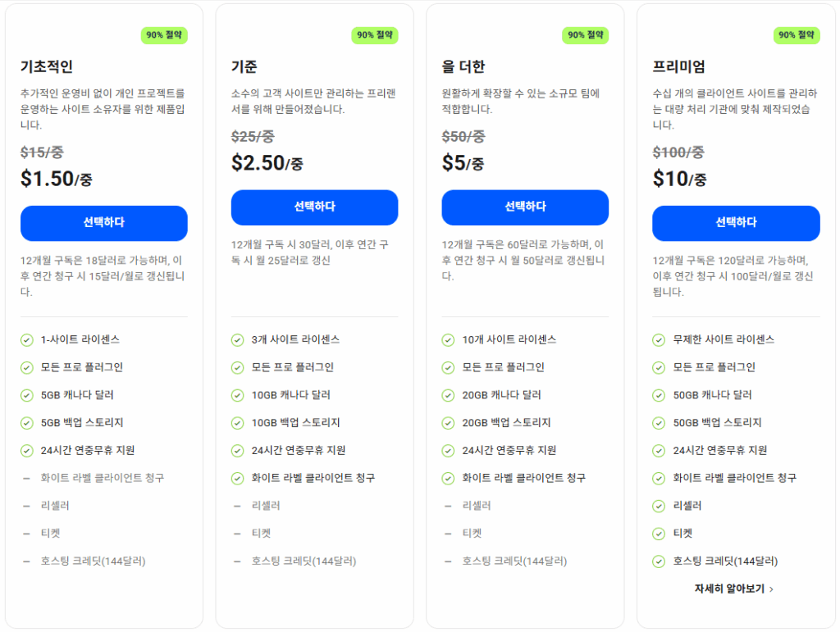Click check icon beside 3개 사이트 라이센스
Viewport: 840px width, 632px height.
pyautogui.click(x=237, y=339)
